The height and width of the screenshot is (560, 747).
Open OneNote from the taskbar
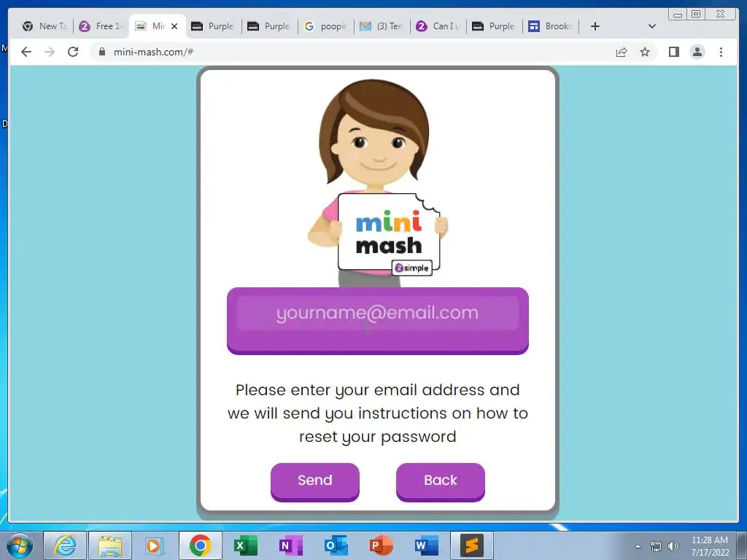(x=291, y=545)
